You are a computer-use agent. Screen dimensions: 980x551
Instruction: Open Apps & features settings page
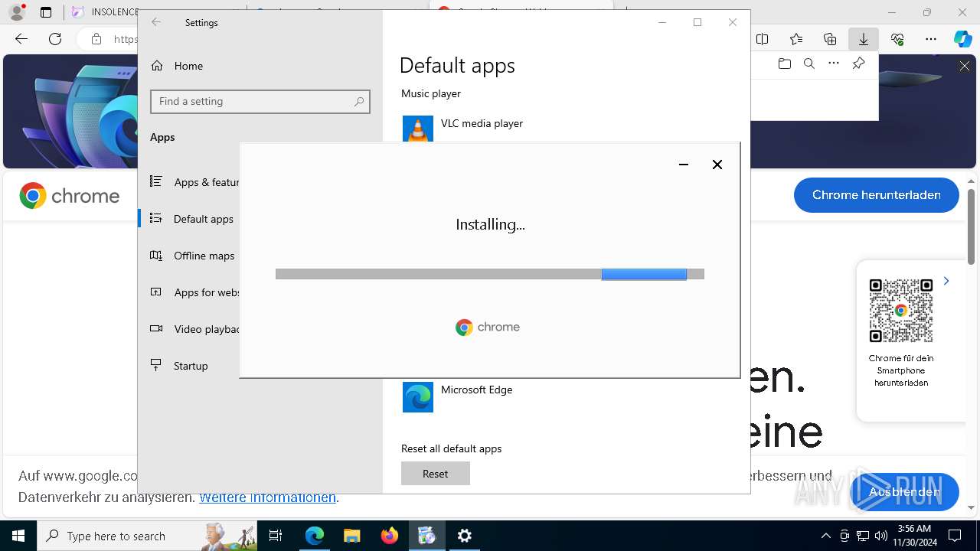pyautogui.click(x=196, y=182)
